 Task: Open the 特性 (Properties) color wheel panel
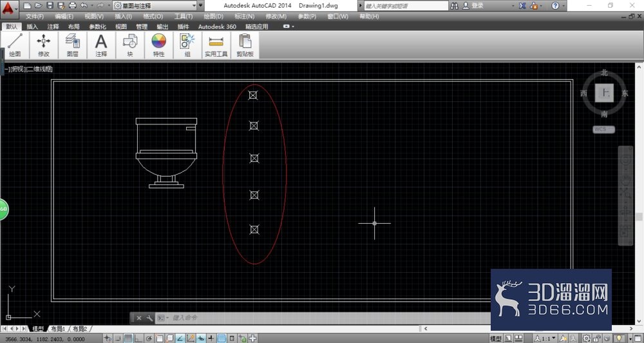(158, 45)
